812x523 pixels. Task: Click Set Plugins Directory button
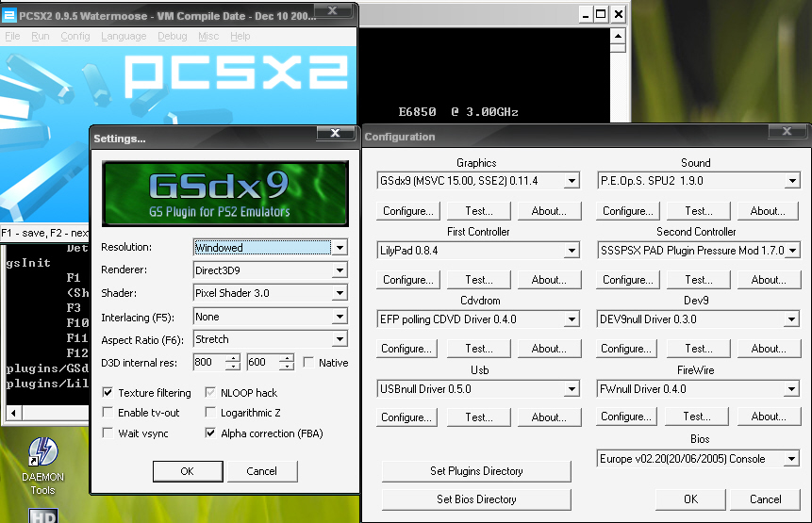pos(476,471)
